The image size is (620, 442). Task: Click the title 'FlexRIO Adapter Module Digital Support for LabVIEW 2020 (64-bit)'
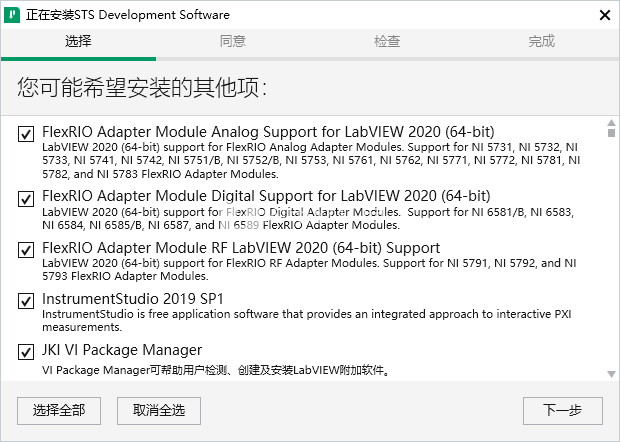pyautogui.click(x=266, y=196)
